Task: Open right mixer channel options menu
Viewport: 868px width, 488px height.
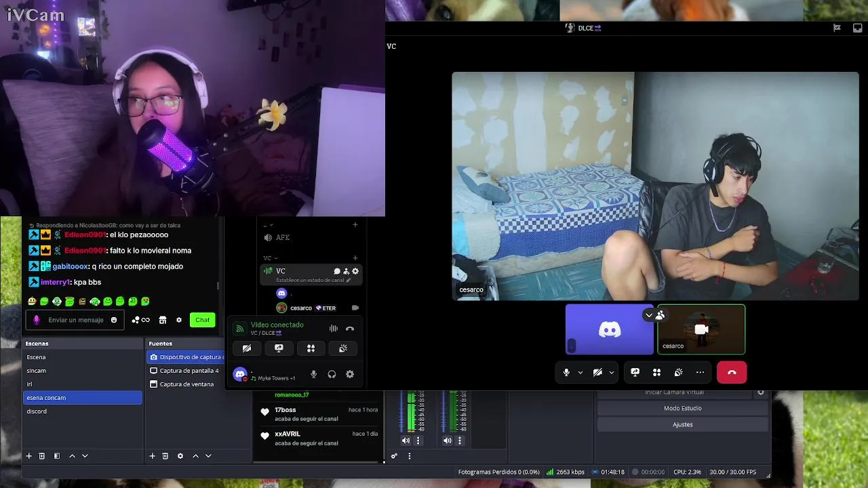Action: click(460, 441)
